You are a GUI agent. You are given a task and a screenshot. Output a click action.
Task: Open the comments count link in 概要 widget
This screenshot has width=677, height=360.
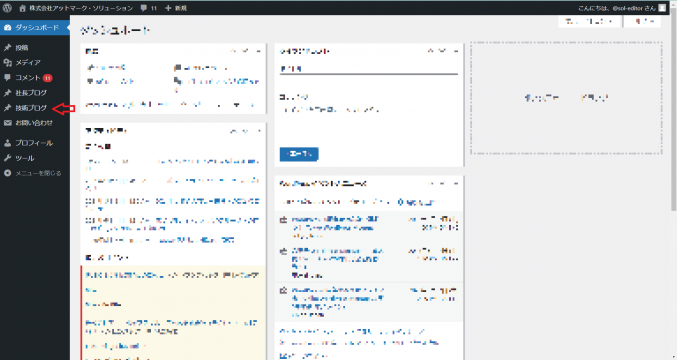111,81
